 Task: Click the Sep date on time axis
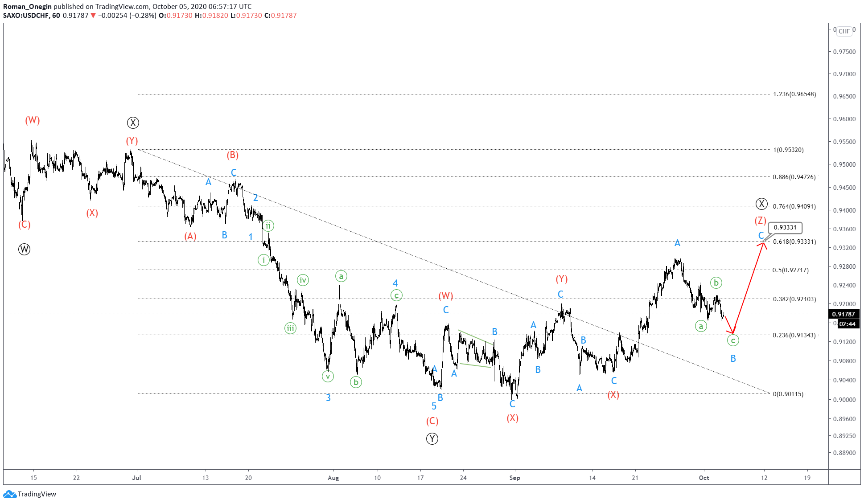[514, 478]
